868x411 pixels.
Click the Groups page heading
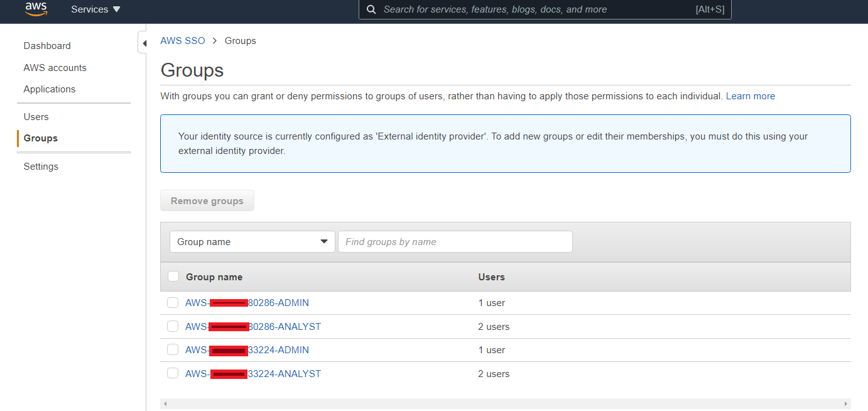click(192, 70)
